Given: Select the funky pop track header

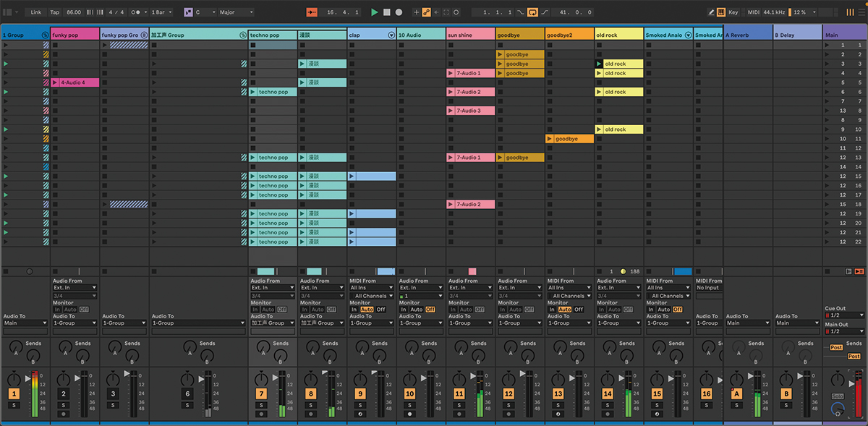Looking at the screenshot, I should pos(75,35).
